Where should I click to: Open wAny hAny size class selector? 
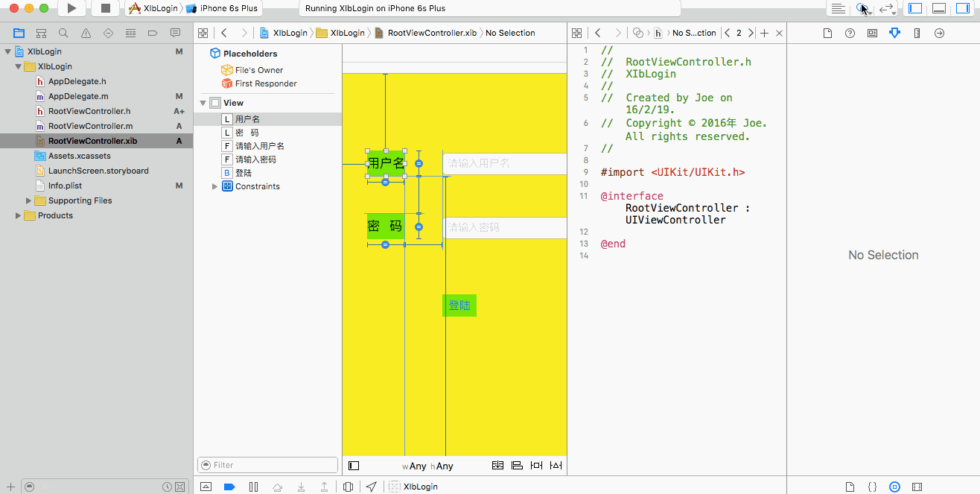[427, 466]
